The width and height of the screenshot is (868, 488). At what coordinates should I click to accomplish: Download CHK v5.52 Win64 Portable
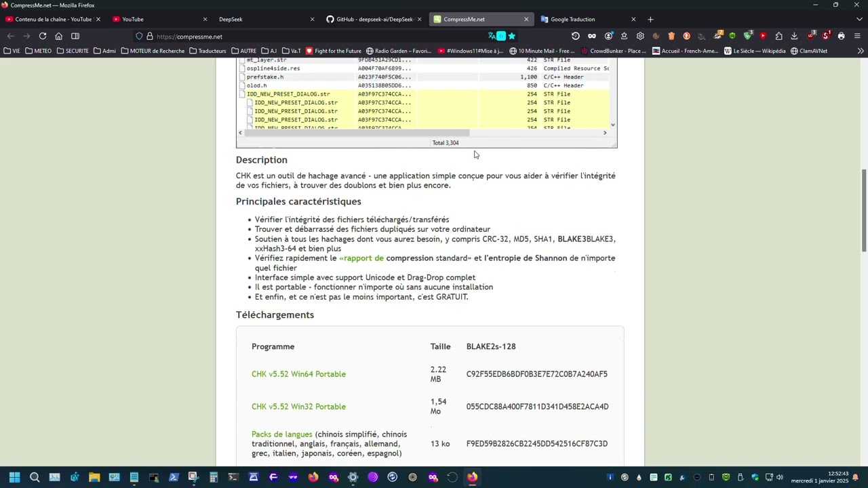click(298, 374)
